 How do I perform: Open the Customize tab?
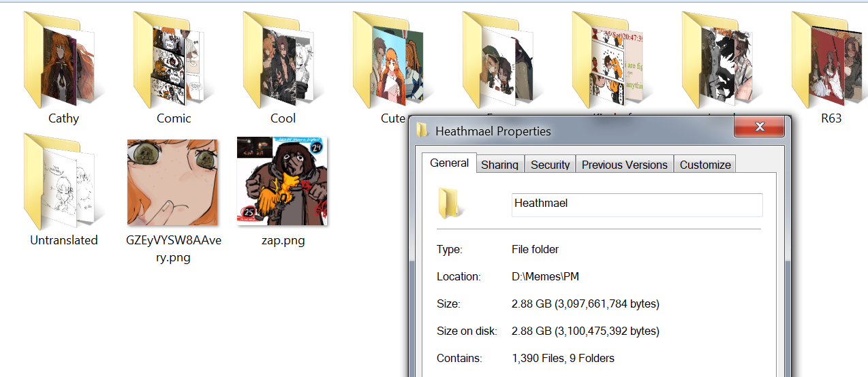click(705, 165)
